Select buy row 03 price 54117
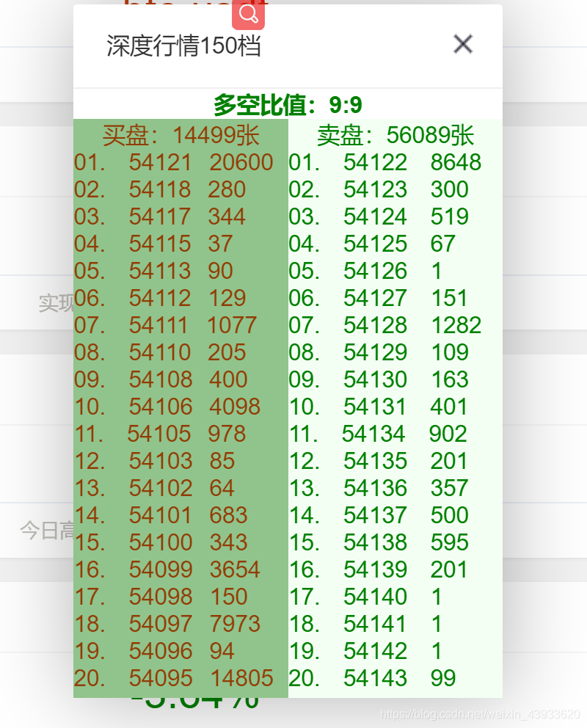Screen dimensions: 587x728 (160, 216)
